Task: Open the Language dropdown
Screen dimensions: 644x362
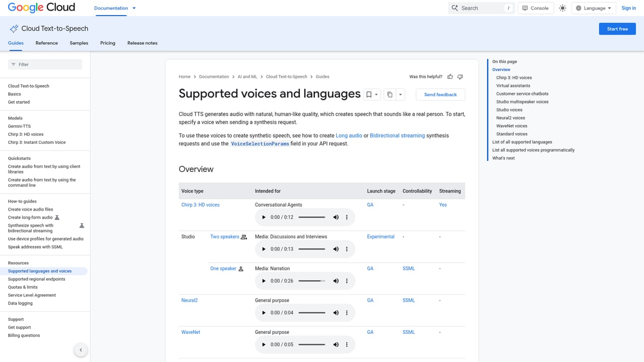Action: pos(594,8)
